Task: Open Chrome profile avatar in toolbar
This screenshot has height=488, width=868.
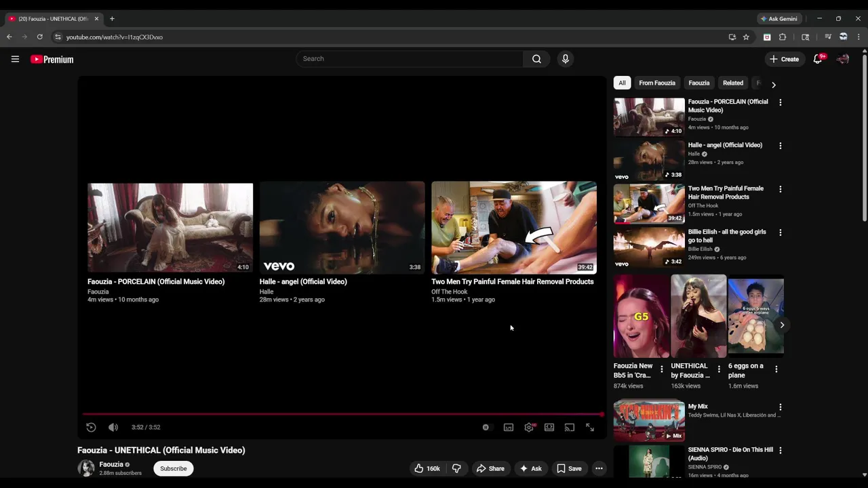Action: point(844,37)
